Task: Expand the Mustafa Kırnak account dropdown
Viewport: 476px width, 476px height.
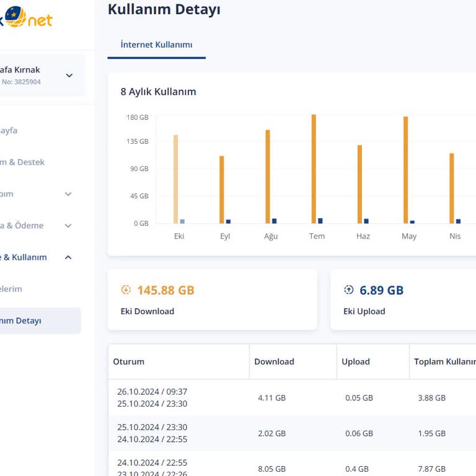Action: click(69, 76)
